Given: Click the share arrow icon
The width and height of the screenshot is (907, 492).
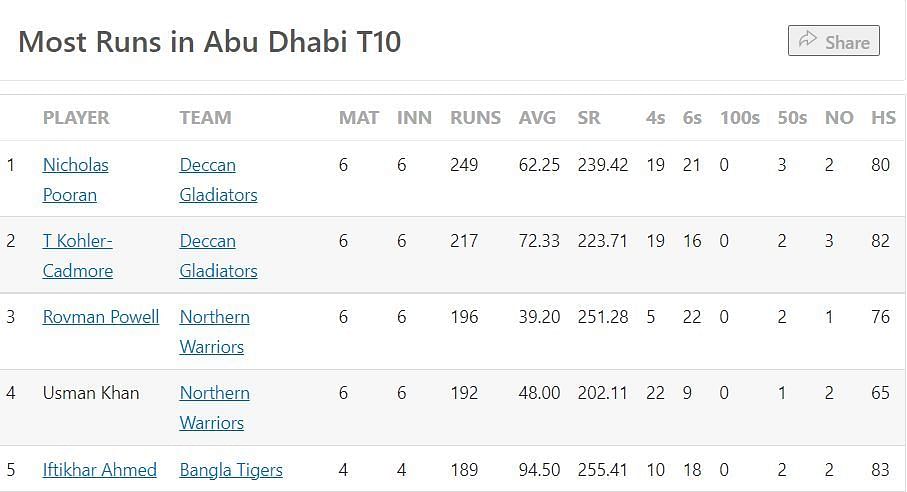Looking at the screenshot, I should [807, 41].
